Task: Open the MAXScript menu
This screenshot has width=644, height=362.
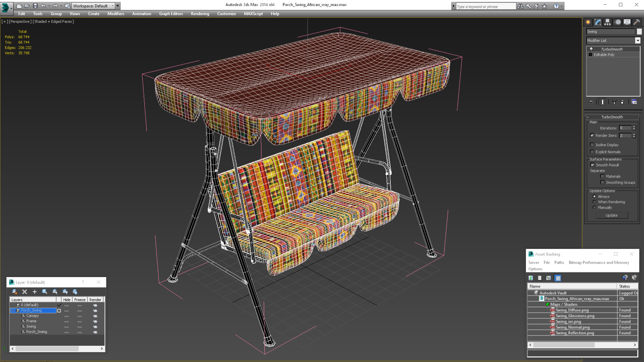Action: click(253, 14)
